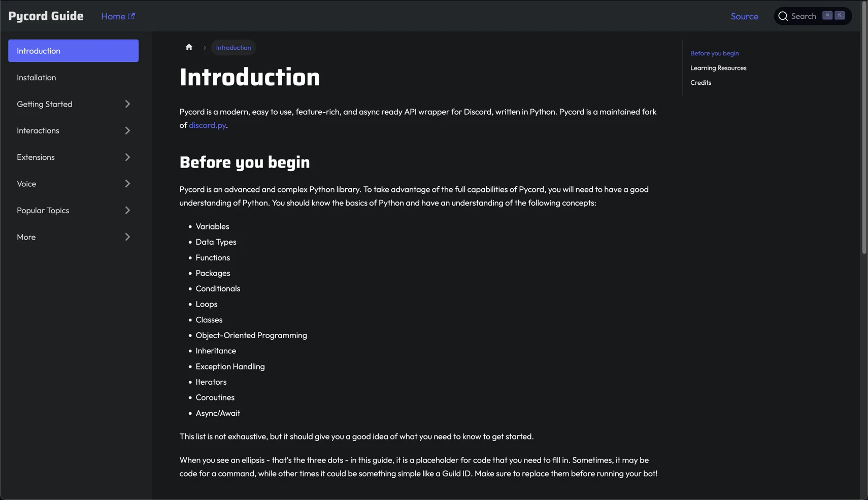Click the external link icon beside Home
Viewport: 868px width, 500px height.
click(x=131, y=15)
